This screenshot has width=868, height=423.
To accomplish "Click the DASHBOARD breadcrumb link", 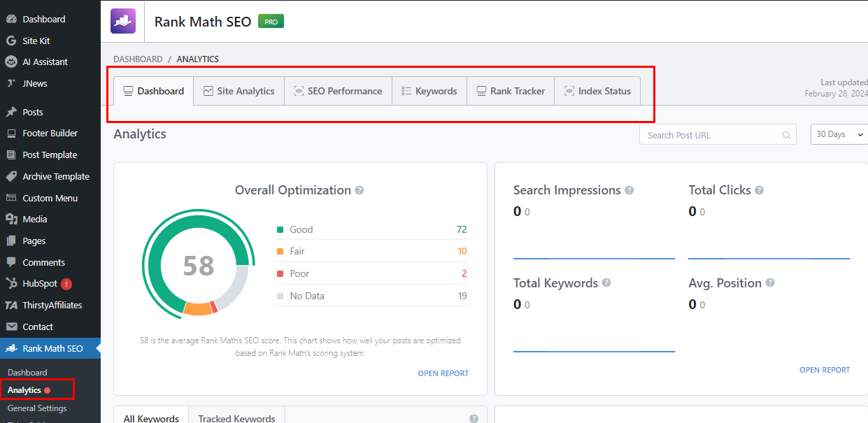I will pyautogui.click(x=138, y=59).
